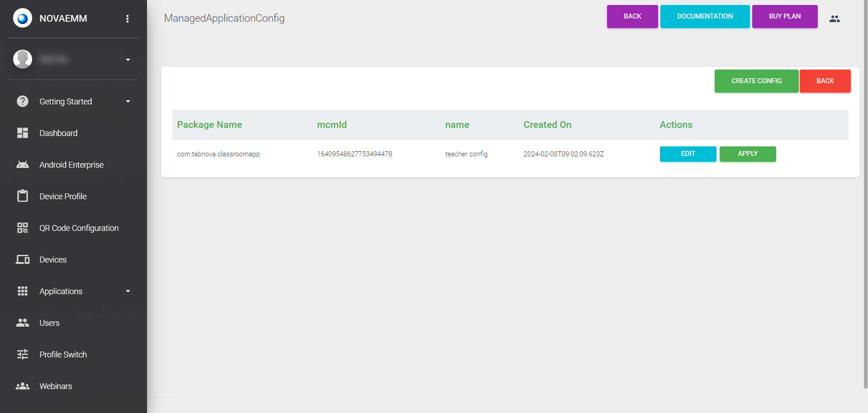Click the Webinars group icon
The width and height of the screenshot is (868, 413).
(23, 386)
